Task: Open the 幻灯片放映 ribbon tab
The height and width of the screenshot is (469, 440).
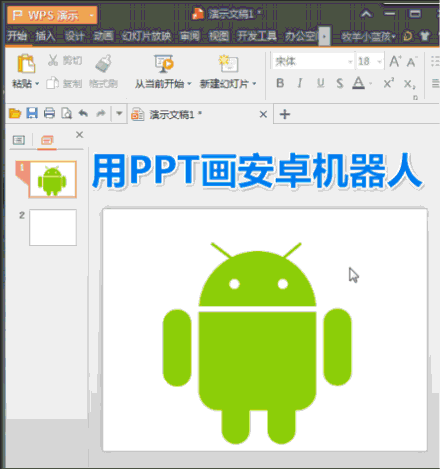Action: click(146, 36)
